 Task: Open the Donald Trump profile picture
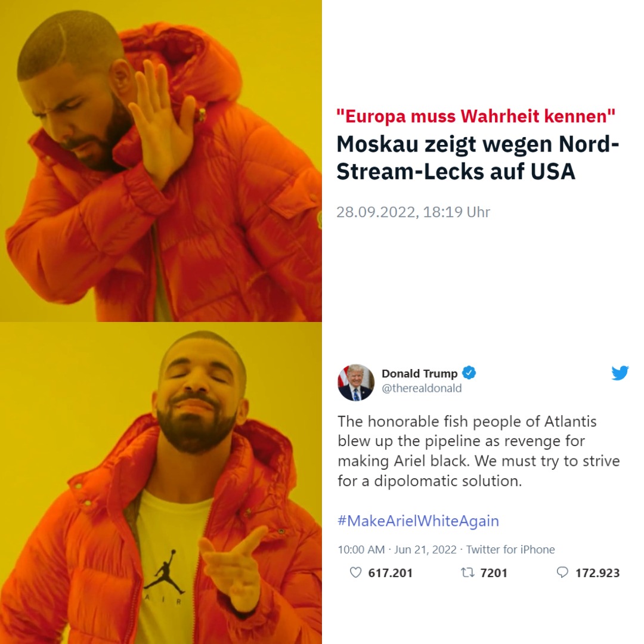pos(356,382)
